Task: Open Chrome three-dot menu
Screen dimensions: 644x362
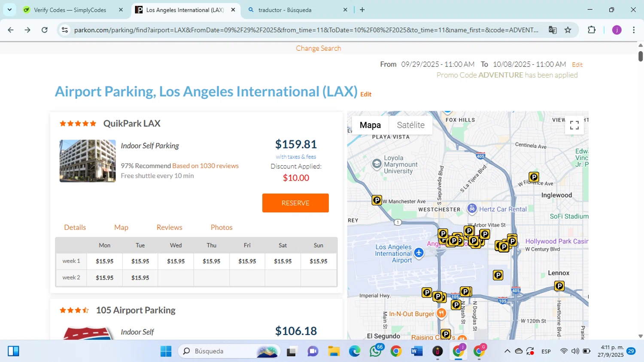Action: (x=634, y=30)
